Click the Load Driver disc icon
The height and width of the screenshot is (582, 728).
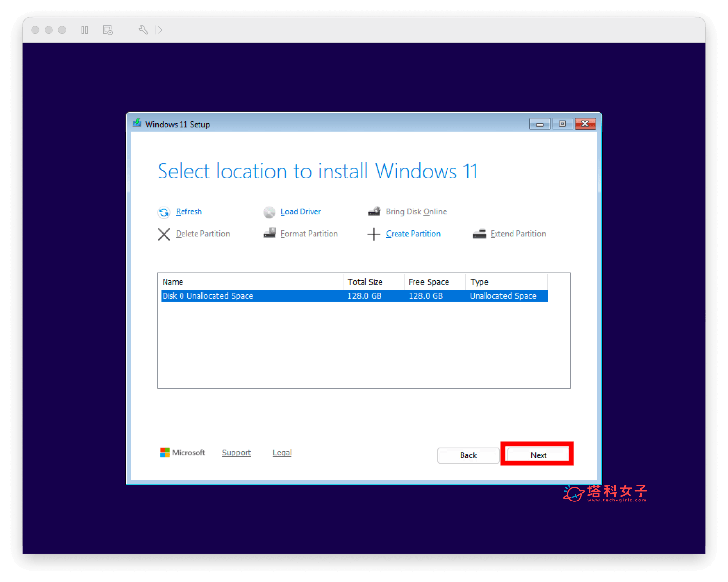tap(269, 212)
